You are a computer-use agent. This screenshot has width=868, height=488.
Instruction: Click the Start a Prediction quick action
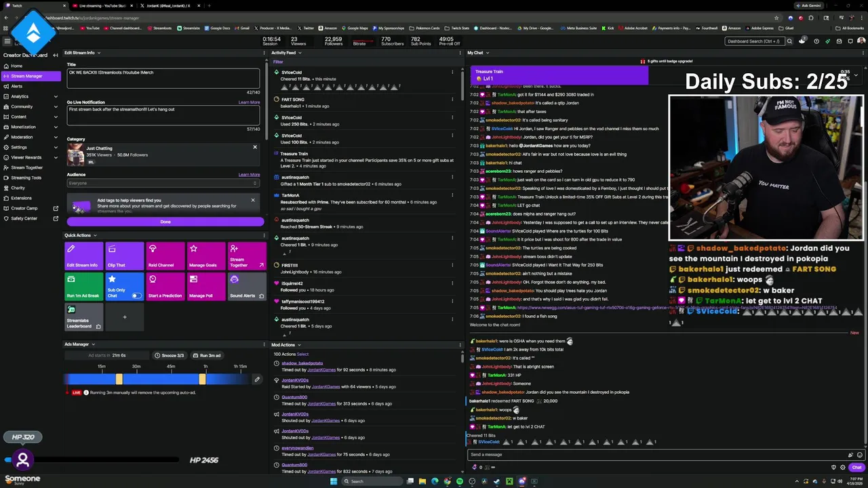(x=164, y=286)
